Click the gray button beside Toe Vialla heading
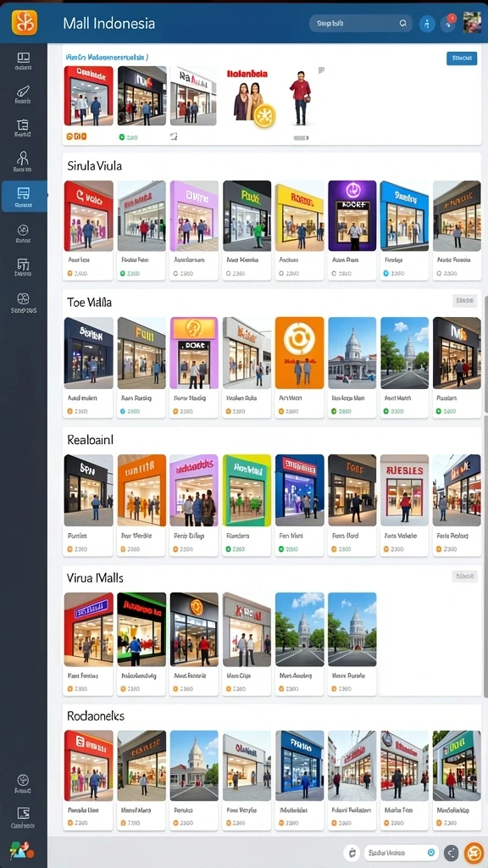Image resolution: width=488 pixels, height=868 pixels. (465, 301)
